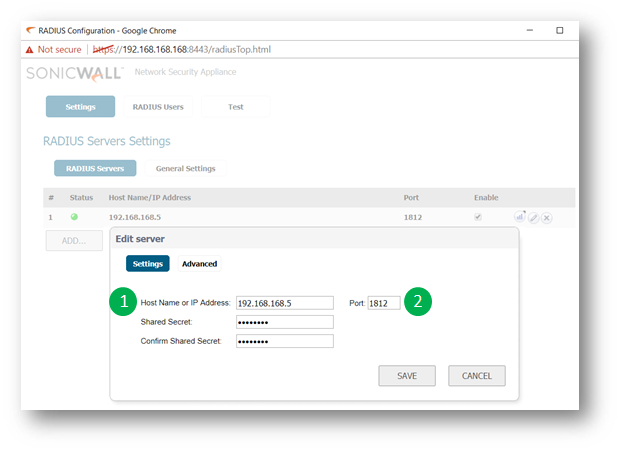Open statistics icon for server 192.168.168.5

520,217
